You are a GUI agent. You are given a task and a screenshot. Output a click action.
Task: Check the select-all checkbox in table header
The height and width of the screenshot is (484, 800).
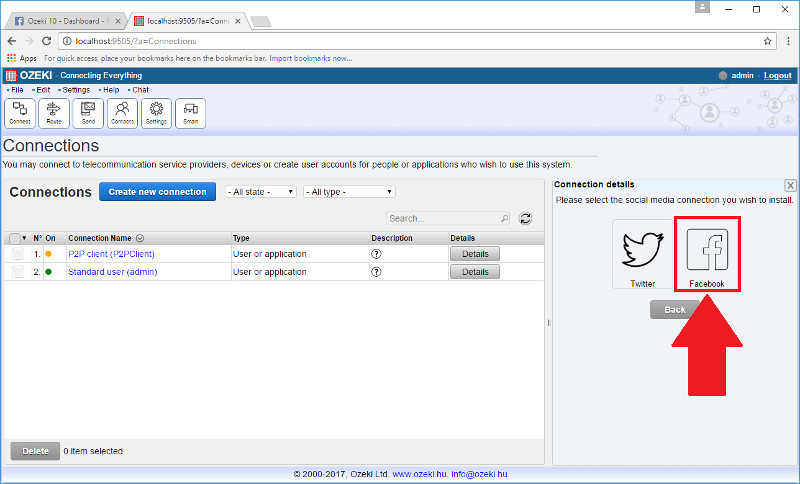click(x=14, y=238)
